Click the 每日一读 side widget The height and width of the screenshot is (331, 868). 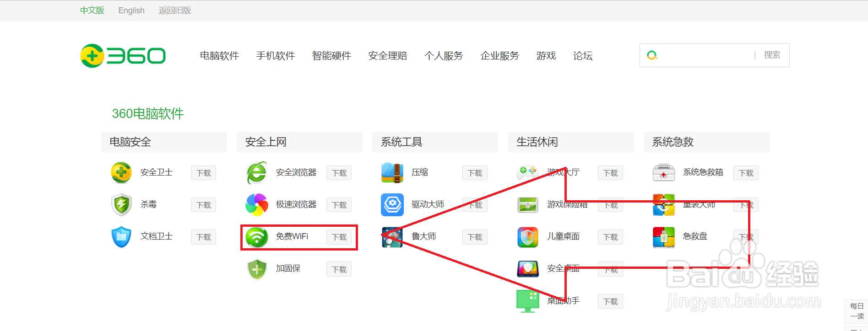point(857,311)
